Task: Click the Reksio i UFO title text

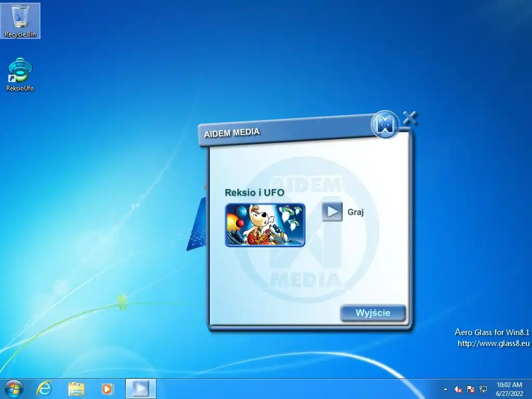Action: pyautogui.click(x=255, y=193)
